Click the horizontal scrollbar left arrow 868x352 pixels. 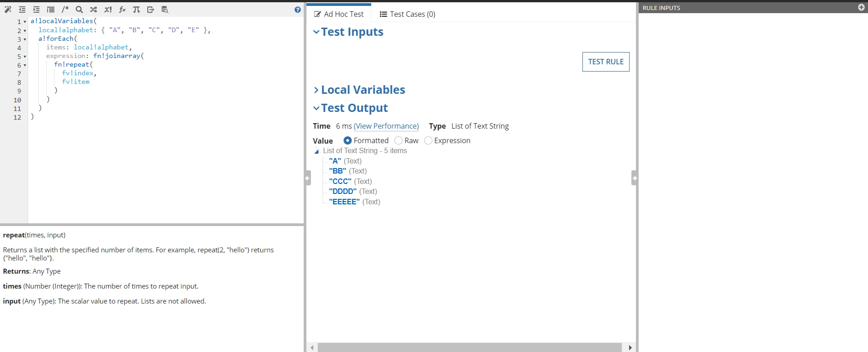click(x=312, y=347)
